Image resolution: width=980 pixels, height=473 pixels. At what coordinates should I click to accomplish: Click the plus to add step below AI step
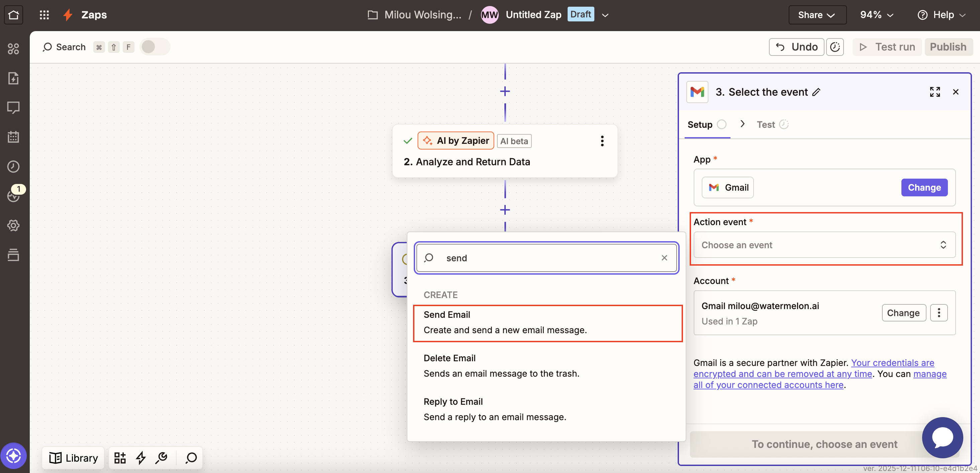(x=505, y=210)
